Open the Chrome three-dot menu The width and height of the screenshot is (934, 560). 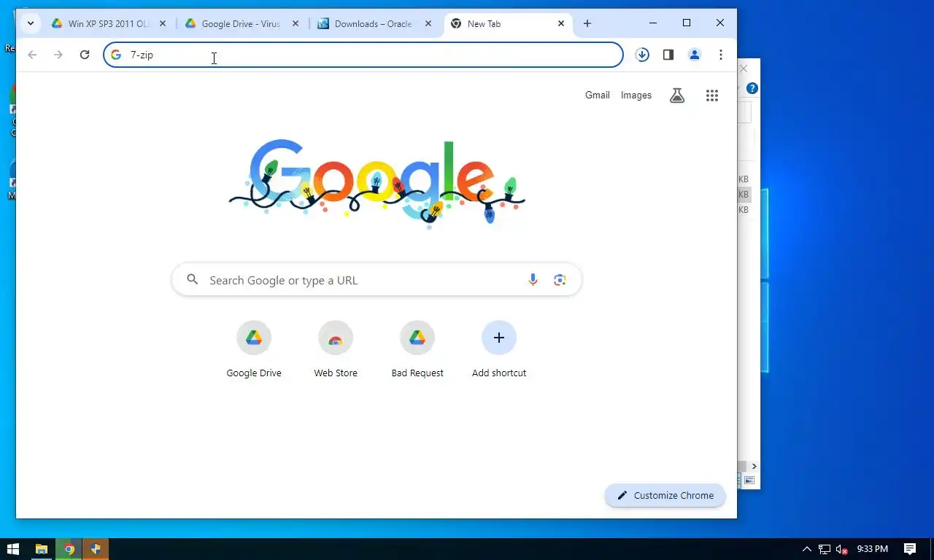click(x=721, y=55)
